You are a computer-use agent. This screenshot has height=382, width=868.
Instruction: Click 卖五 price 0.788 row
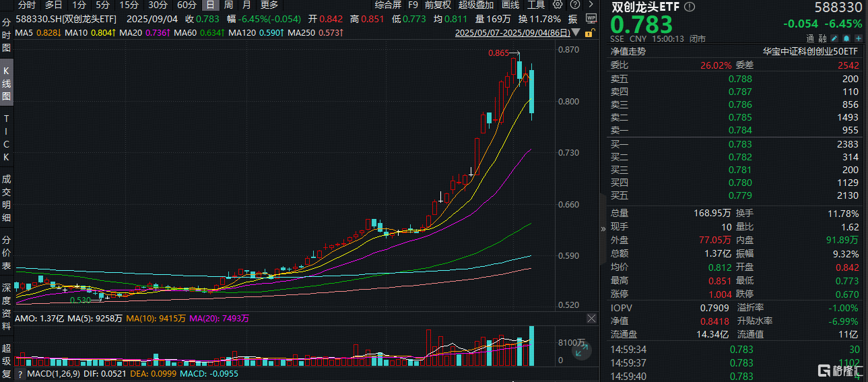pos(735,79)
